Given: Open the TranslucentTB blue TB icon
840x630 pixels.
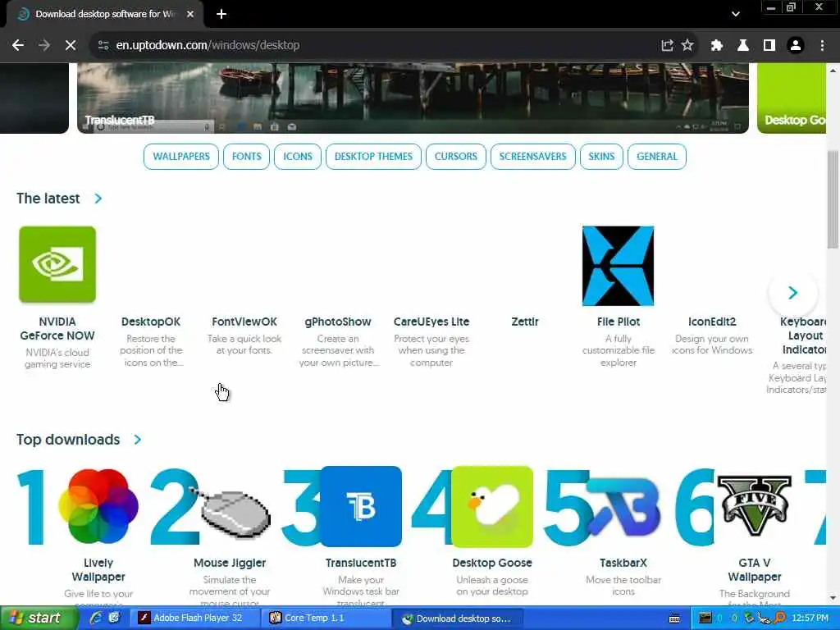Looking at the screenshot, I should pos(361,507).
